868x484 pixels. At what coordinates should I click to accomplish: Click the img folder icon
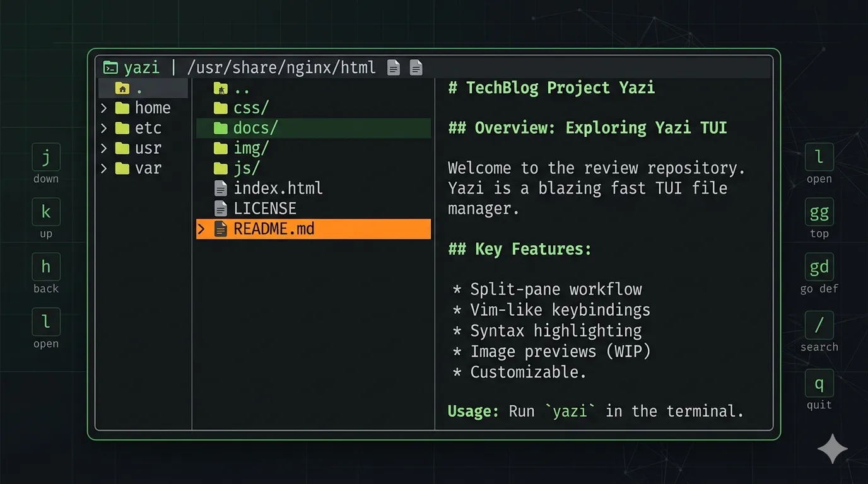coord(220,148)
